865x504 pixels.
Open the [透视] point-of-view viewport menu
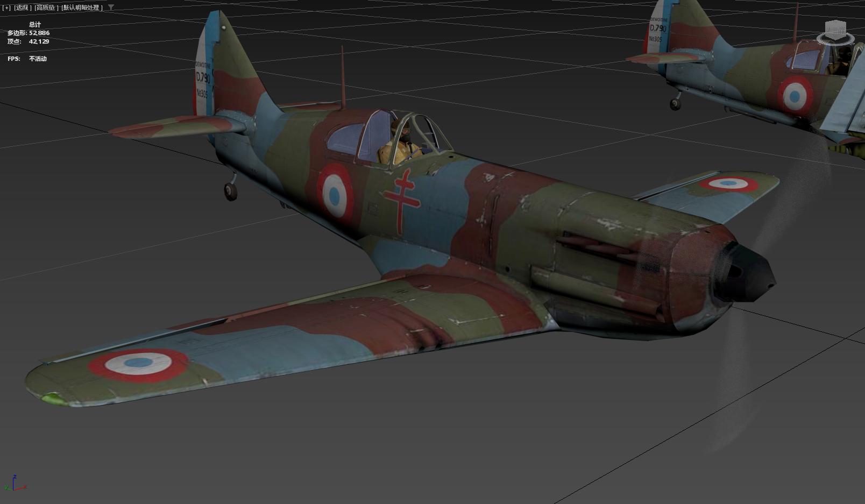click(x=22, y=8)
